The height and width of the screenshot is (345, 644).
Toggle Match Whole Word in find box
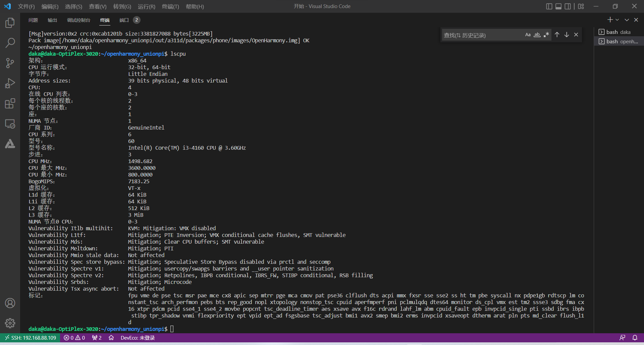537,35
